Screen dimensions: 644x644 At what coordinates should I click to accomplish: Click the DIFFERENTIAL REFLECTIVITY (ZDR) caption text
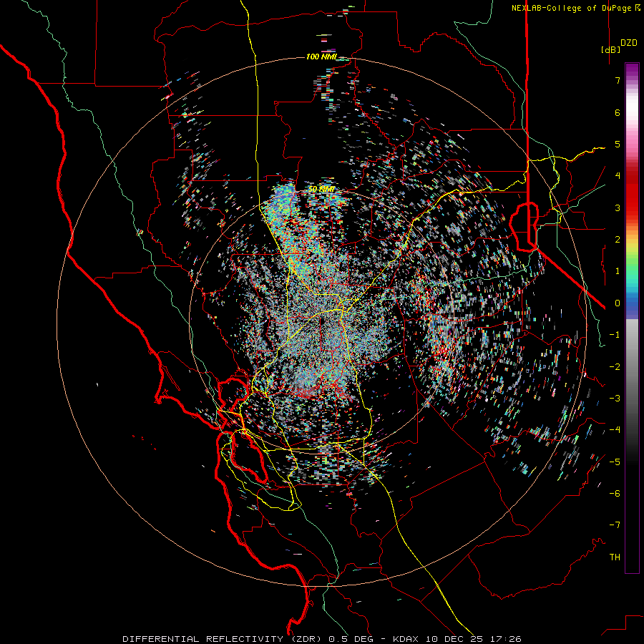pyautogui.click(x=223, y=639)
